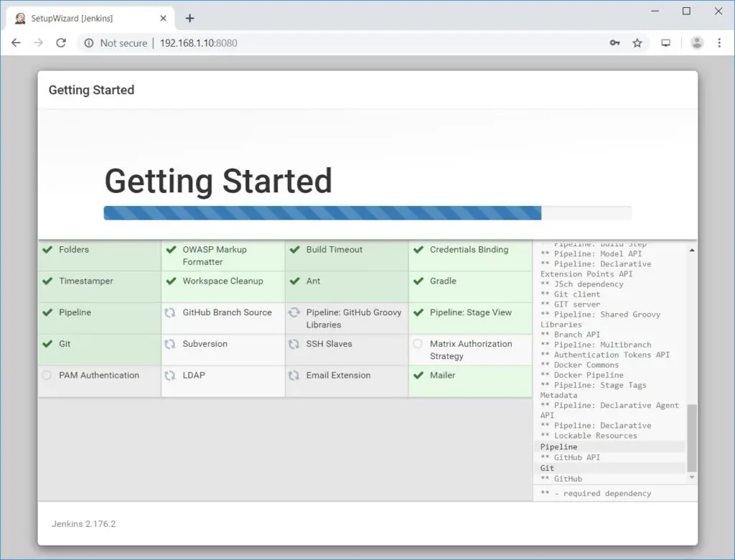The width and height of the screenshot is (735, 560).
Task: Click the checkmark beside Ant
Action: pos(294,281)
